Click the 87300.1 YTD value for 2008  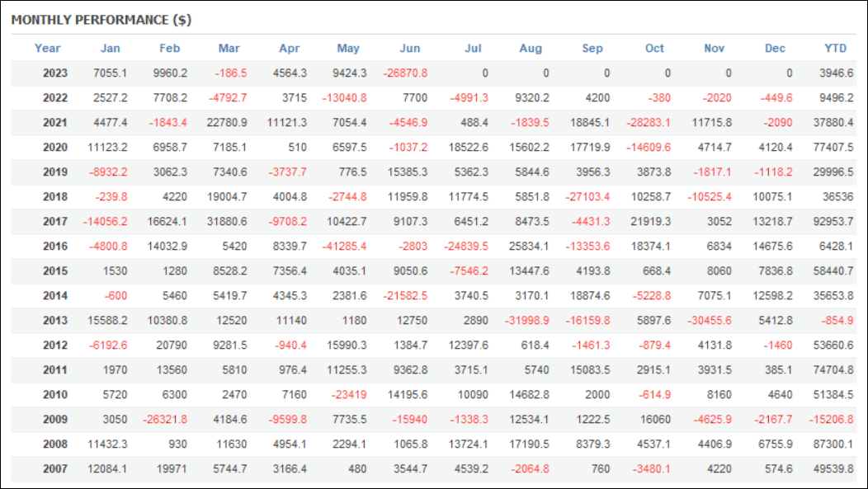click(x=833, y=444)
